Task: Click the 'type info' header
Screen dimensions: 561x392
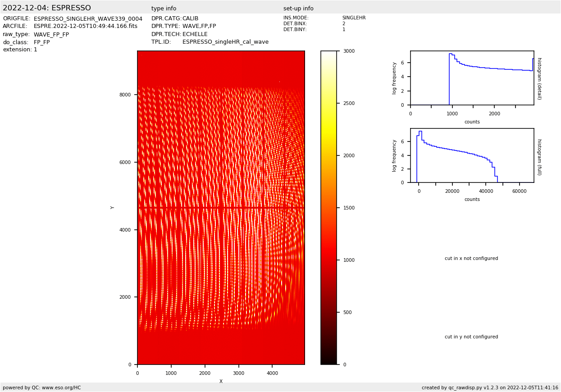Action: [x=164, y=9]
